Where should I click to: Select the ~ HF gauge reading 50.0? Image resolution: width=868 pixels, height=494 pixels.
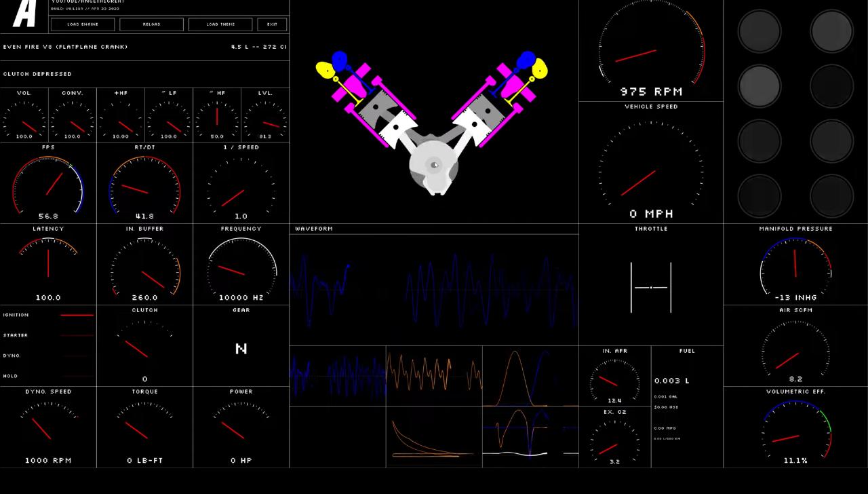217,115
